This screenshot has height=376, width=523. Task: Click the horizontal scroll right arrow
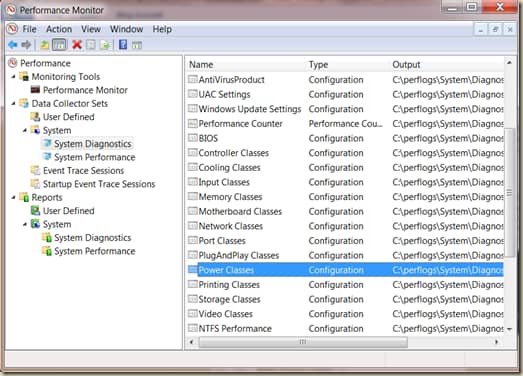(x=497, y=342)
